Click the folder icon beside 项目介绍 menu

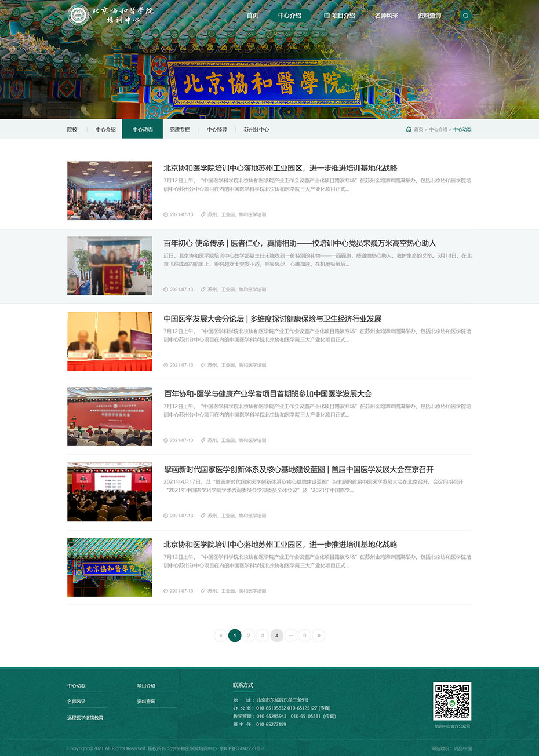(326, 16)
